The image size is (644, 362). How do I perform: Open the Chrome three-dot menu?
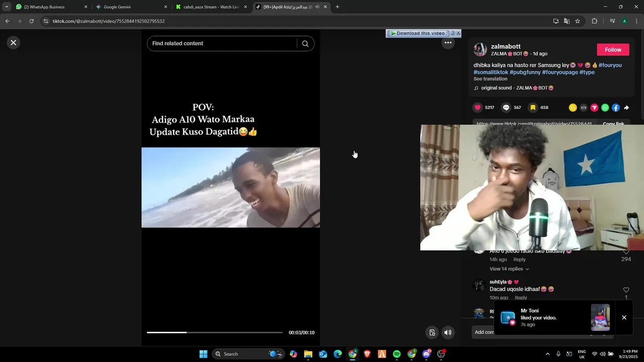coord(636,21)
